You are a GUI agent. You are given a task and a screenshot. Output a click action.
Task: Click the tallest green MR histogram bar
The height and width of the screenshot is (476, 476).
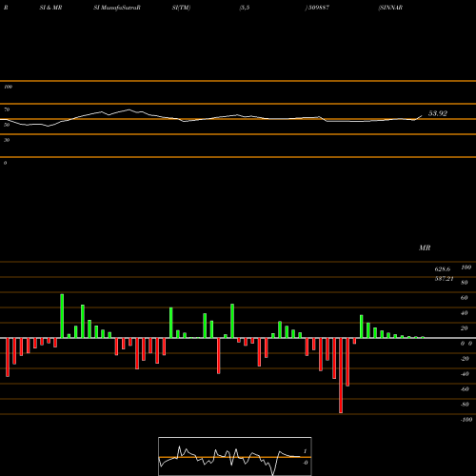(62, 316)
